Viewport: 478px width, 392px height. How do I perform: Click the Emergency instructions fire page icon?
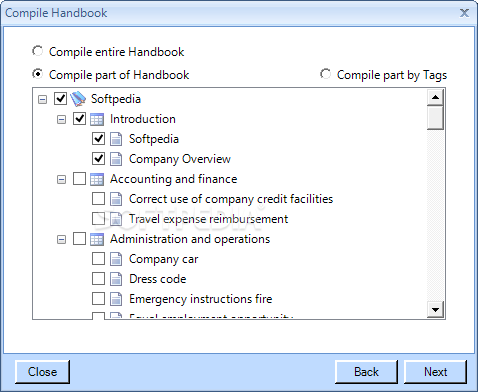tap(116, 299)
